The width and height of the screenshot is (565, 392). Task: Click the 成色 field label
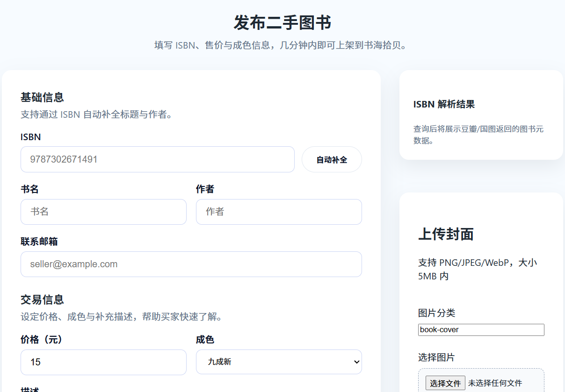click(x=205, y=340)
